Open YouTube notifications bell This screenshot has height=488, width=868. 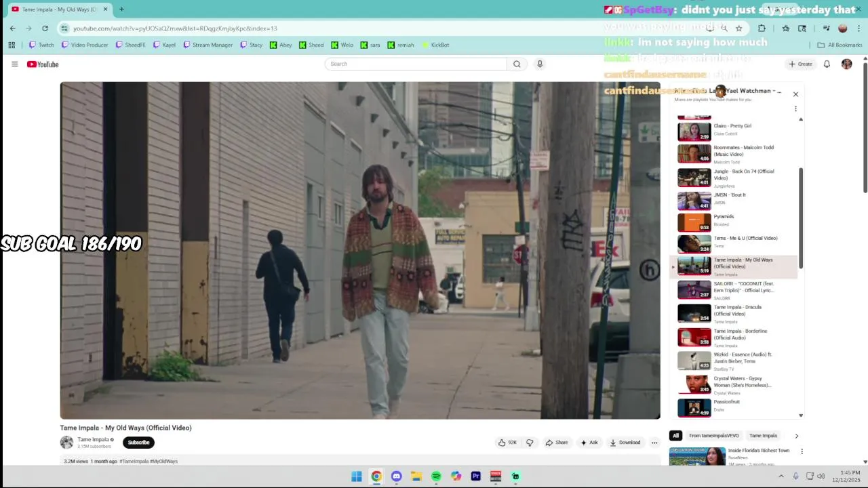827,64
